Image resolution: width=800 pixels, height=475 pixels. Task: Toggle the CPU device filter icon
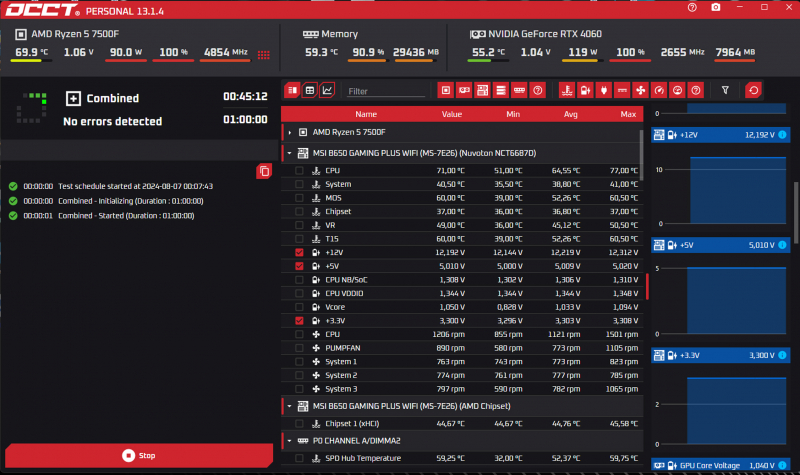coord(446,90)
